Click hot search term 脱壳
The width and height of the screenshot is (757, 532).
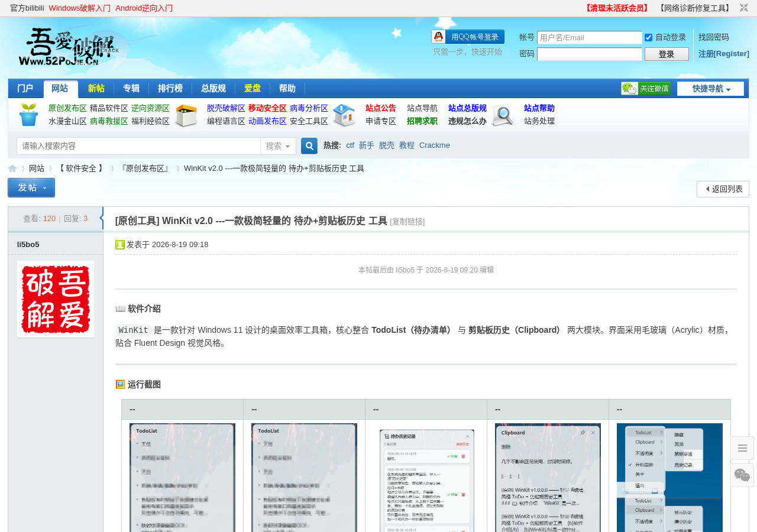pos(387,145)
